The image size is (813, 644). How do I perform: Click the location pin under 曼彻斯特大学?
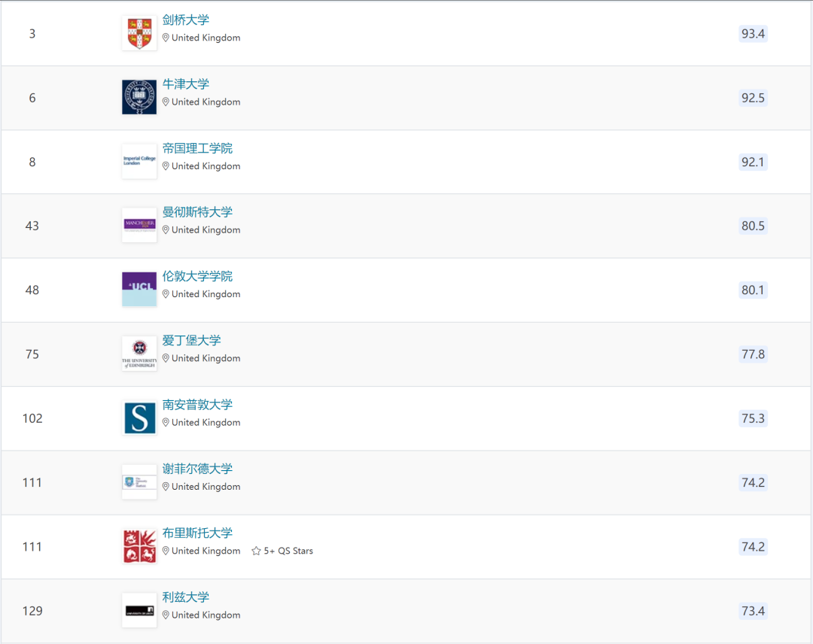coord(166,230)
